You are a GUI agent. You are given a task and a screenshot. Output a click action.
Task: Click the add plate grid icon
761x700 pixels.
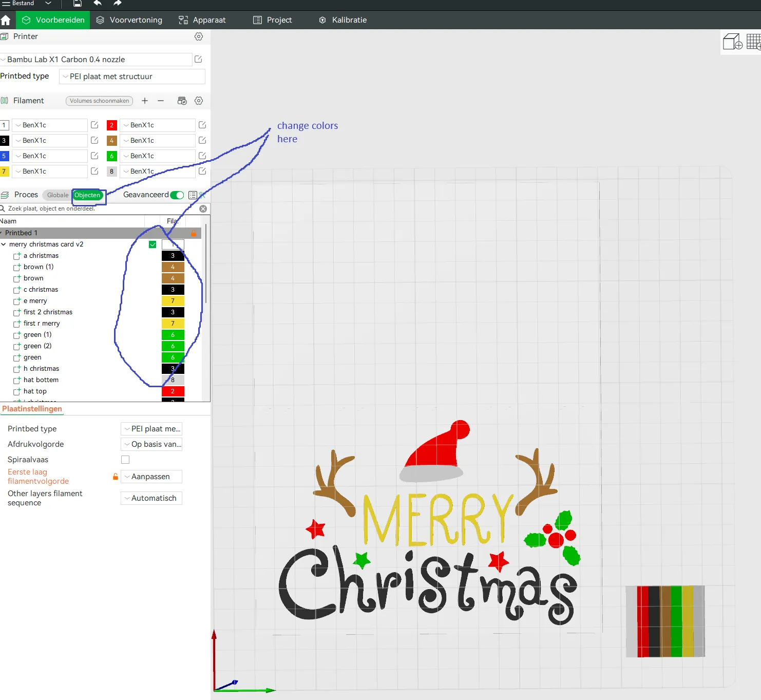point(753,42)
